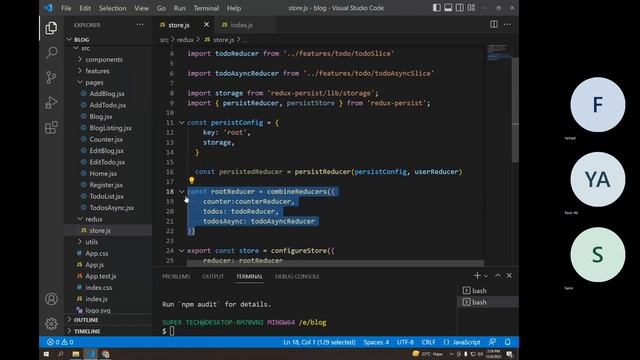Open the Search view in activity bar
Screen dimensions: 640x360
tap(51, 53)
